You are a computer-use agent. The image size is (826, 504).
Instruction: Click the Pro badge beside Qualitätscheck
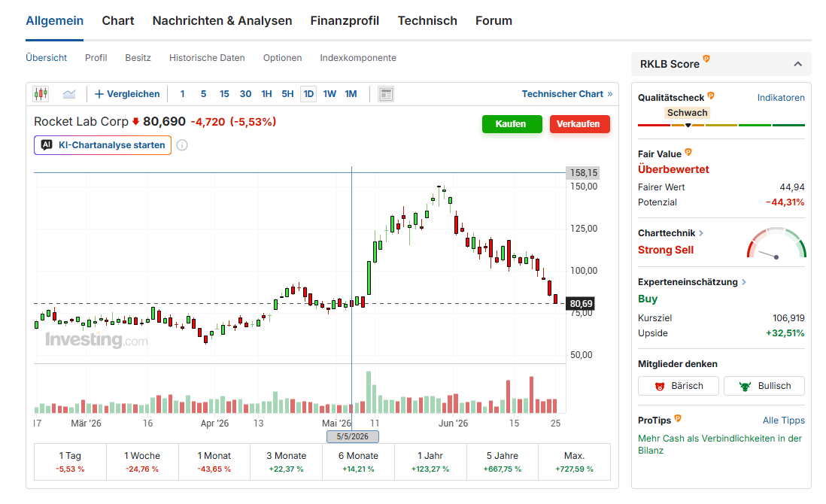tap(711, 96)
